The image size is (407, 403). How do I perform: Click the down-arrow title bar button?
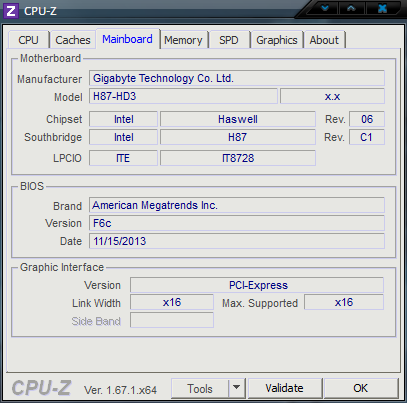[x=325, y=8]
